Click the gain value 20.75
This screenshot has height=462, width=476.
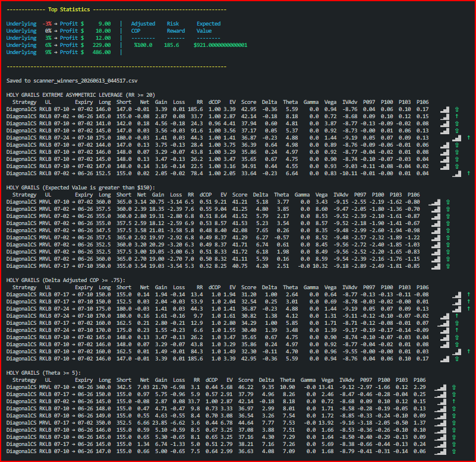pos(157,202)
